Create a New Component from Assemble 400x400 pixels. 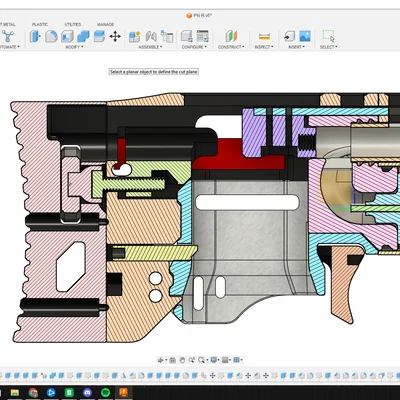click(135, 36)
